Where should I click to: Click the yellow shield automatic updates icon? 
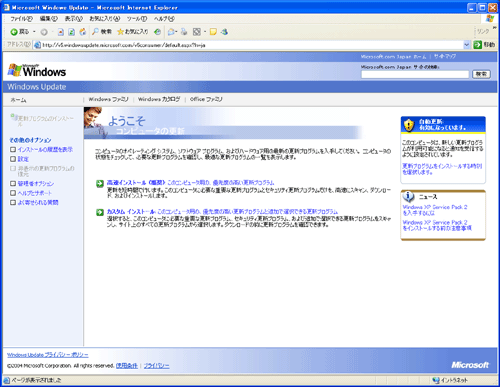click(409, 125)
